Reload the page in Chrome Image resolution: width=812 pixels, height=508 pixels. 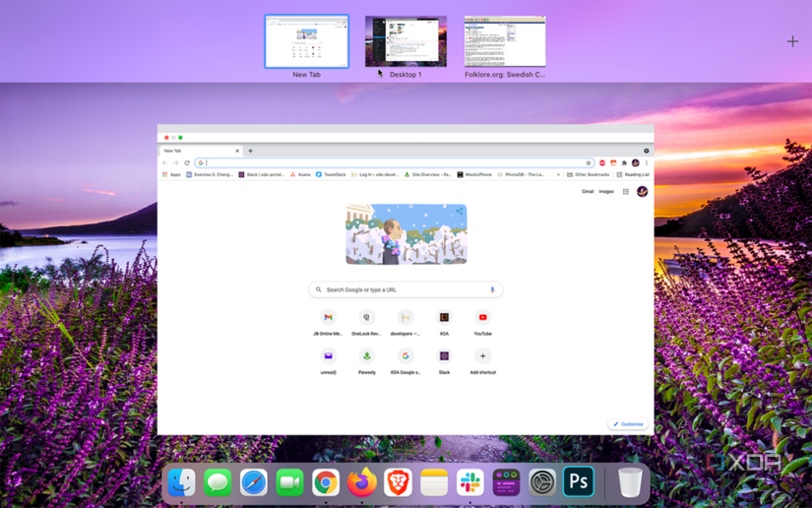point(187,162)
